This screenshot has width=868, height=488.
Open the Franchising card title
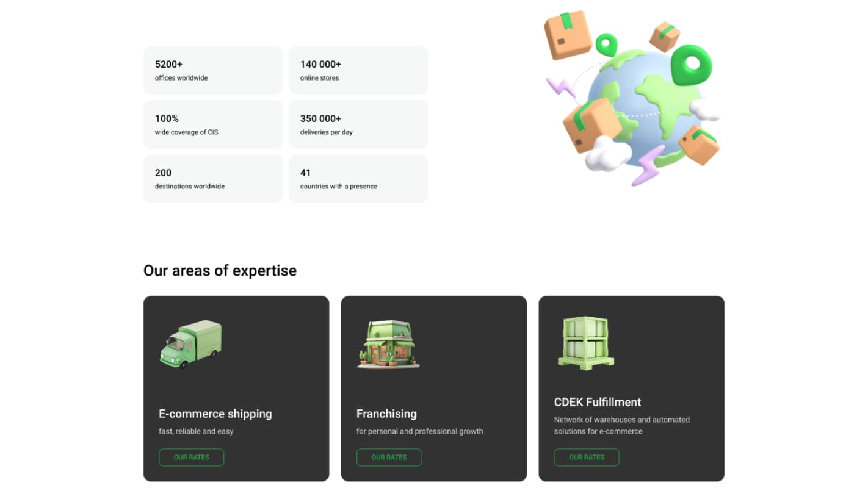tap(386, 414)
